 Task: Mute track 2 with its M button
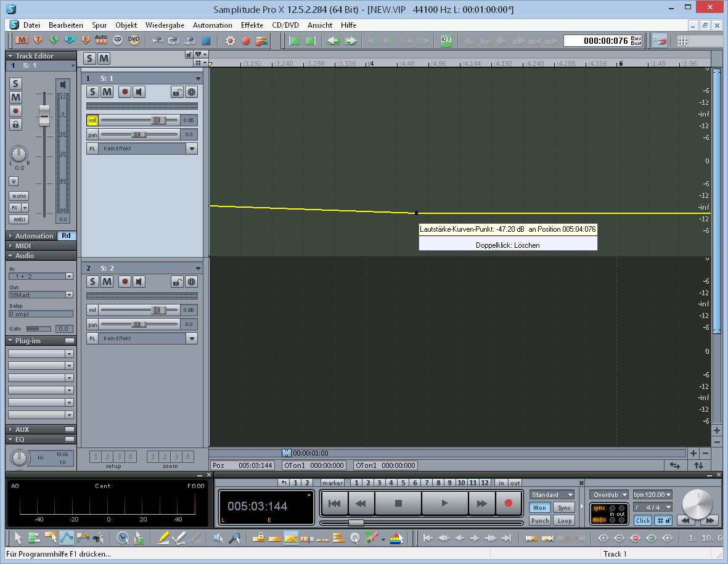[x=107, y=282]
